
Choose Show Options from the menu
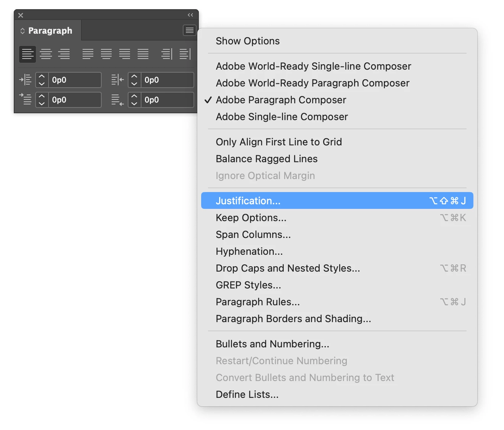337,41
